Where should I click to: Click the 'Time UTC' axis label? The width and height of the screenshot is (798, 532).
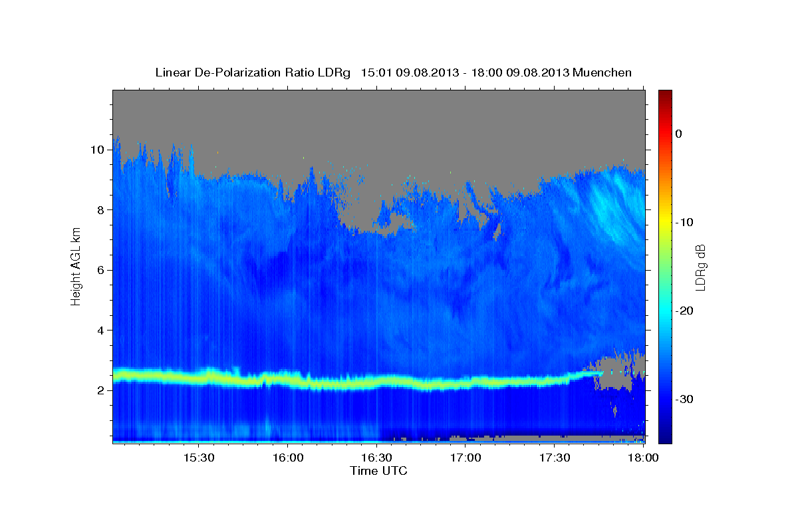[378, 471]
